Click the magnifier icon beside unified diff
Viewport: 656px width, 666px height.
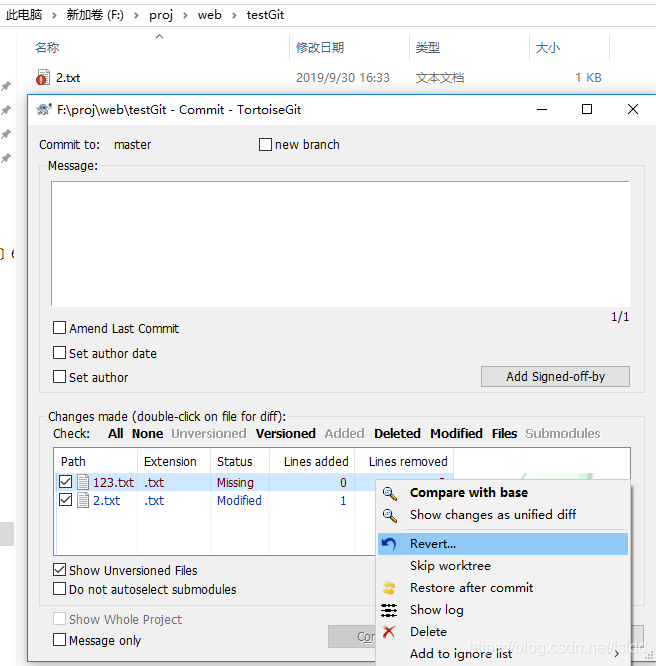click(x=390, y=515)
